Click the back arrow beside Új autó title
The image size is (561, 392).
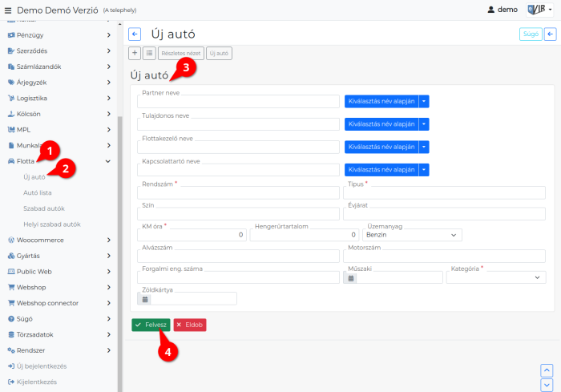(x=135, y=34)
